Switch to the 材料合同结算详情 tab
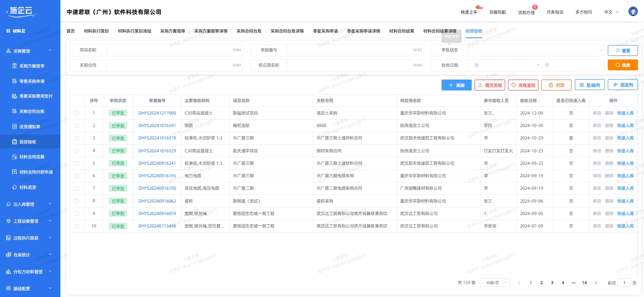This screenshot has height=297, width=644. pyautogui.click(x=440, y=31)
